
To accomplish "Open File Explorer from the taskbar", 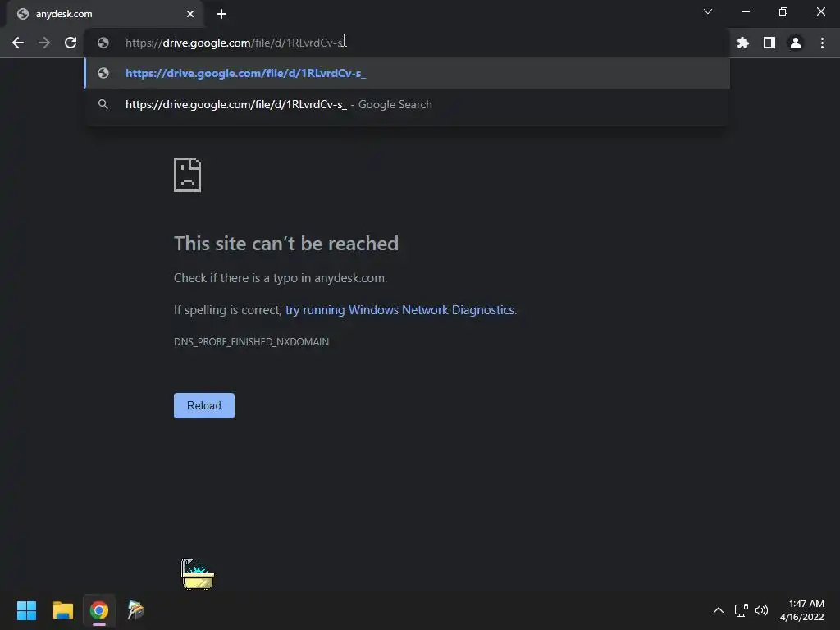I will click(63, 610).
